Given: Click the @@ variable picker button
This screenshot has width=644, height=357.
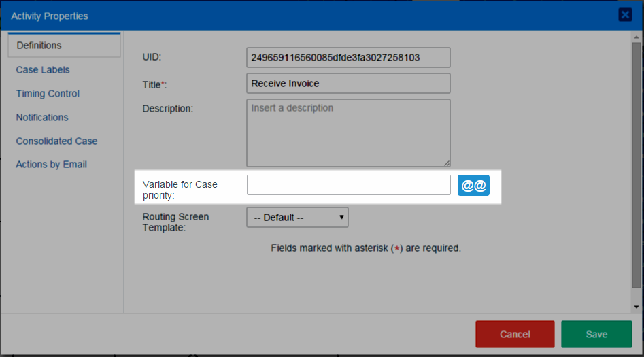Looking at the screenshot, I should coord(473,185).
